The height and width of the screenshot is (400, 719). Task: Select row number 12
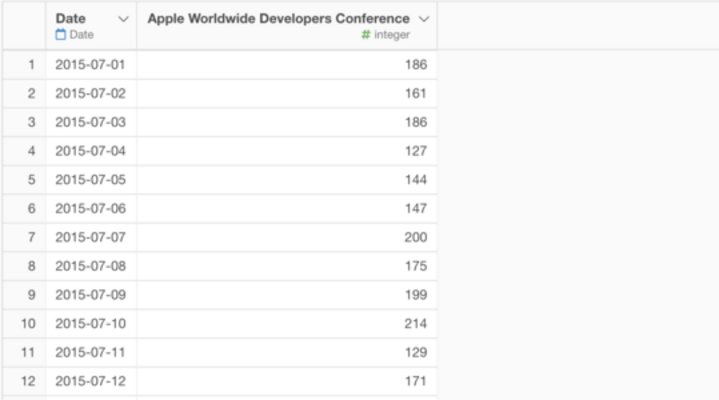click(x=31, y=381)
